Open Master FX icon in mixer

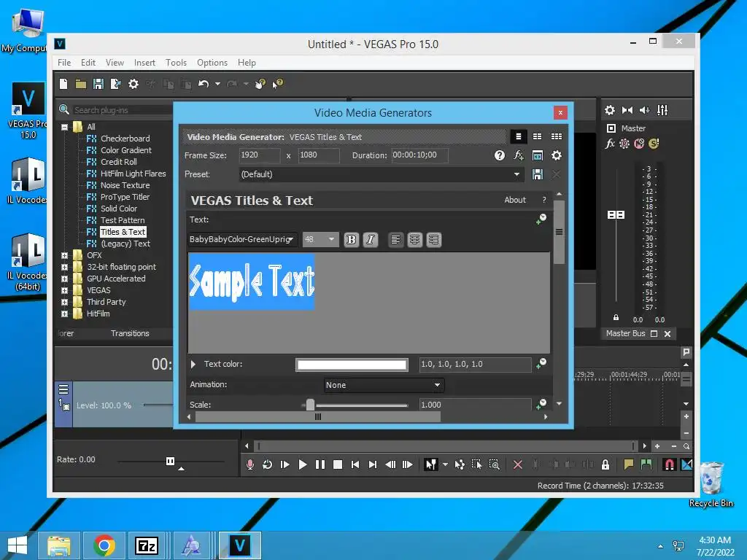point(610,144)
